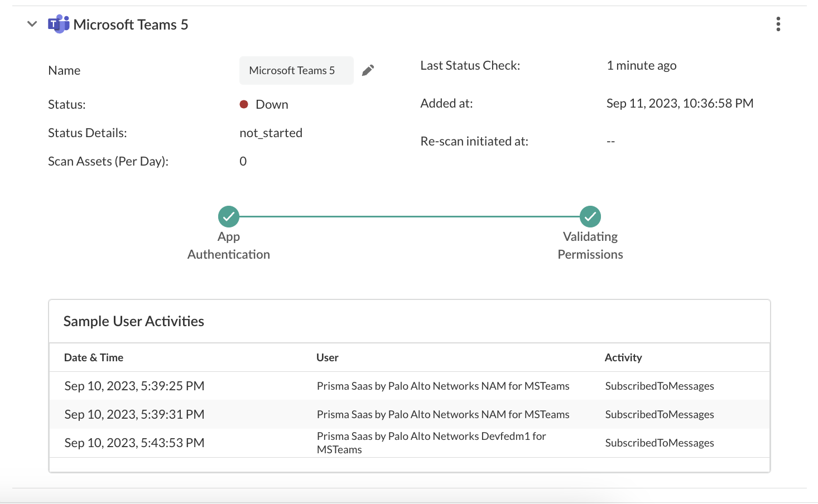The image size is (818, 504).
Task: Click the Microsoft Teams logo icon
Action: pos(58,25)
